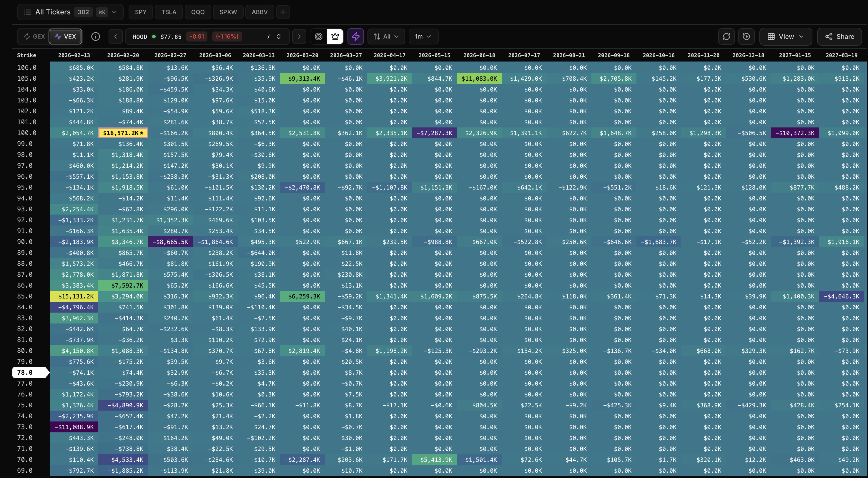Click the history replay clock icon
Screen dimensions: 868x478
point(746,36)
